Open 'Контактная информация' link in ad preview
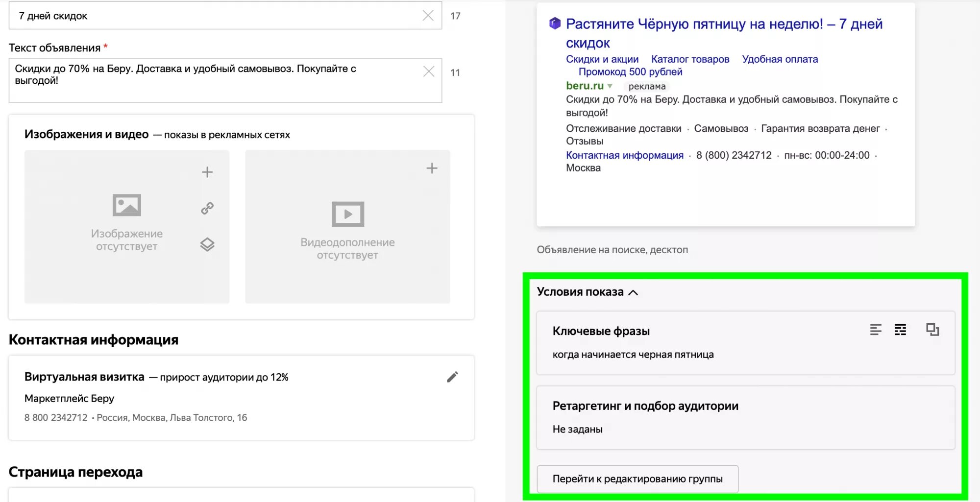 pos(624,155)
